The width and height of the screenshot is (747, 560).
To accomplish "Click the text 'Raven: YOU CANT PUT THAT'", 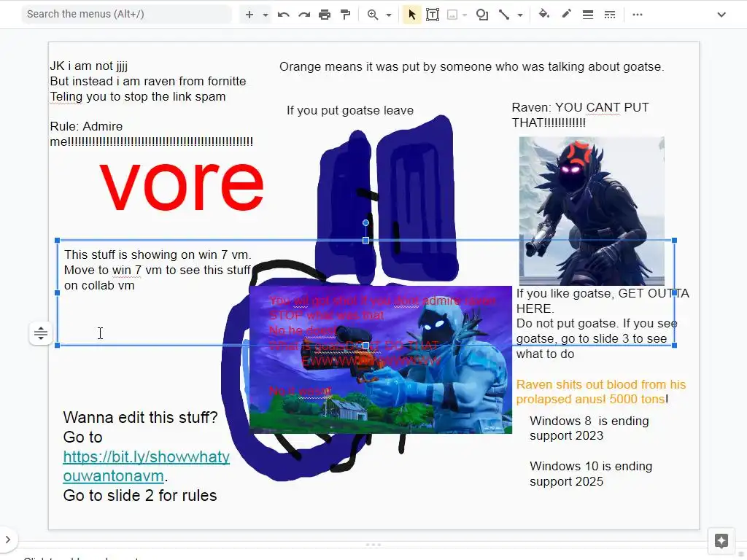I will 580,114.
